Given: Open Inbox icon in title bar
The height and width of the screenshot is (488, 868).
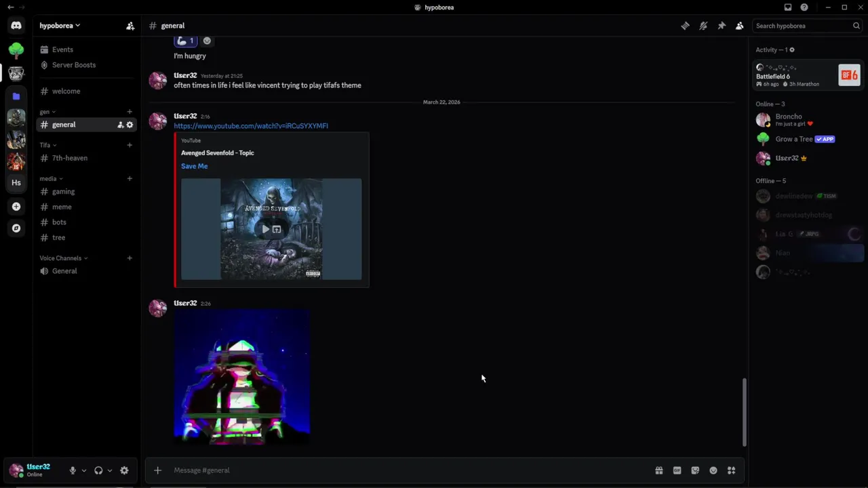Looking at the screenshot, I should click(x=788, y=7).
